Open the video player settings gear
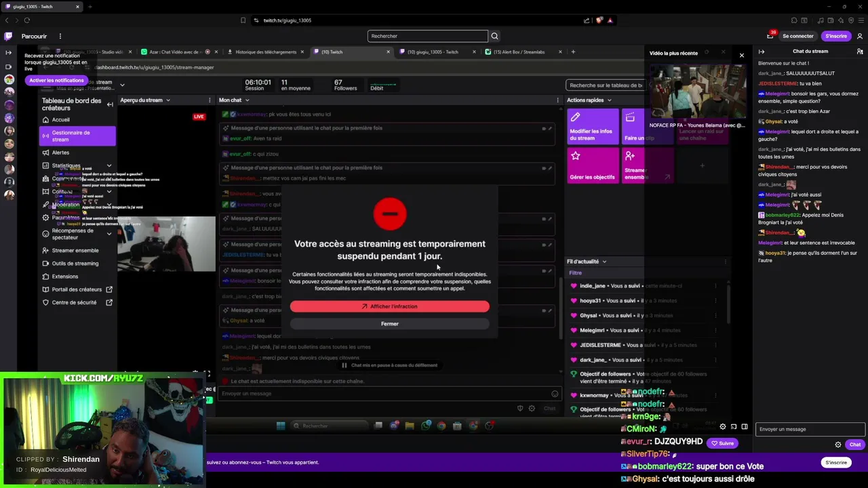The width and height of the screenshot is (868, 488). pyautogui.click(x=723, y=427)
